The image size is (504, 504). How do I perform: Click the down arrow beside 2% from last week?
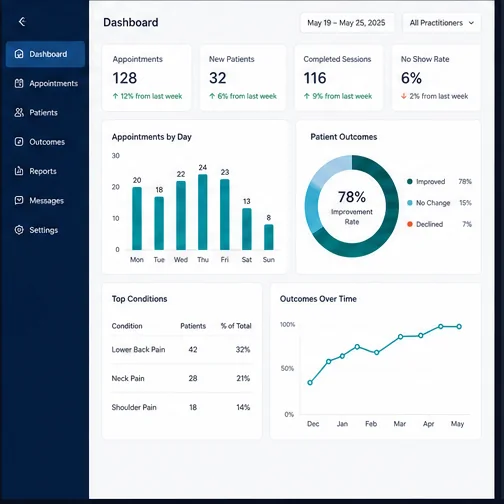404,96
